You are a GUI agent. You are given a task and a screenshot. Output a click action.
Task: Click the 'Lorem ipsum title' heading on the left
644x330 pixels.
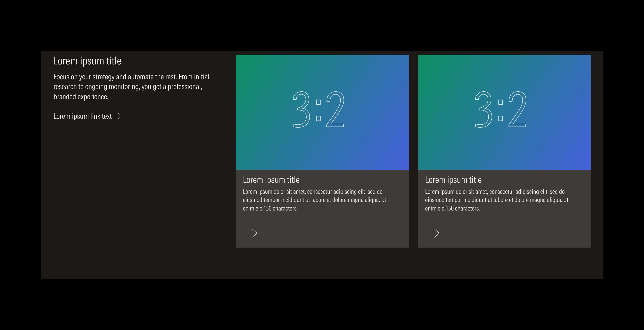(87, 61)
